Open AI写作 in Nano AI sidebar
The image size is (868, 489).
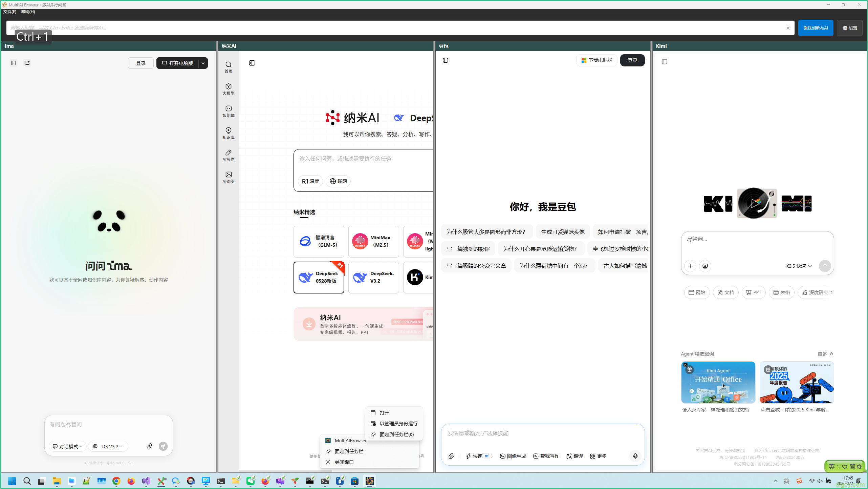[x=229, y=155]
